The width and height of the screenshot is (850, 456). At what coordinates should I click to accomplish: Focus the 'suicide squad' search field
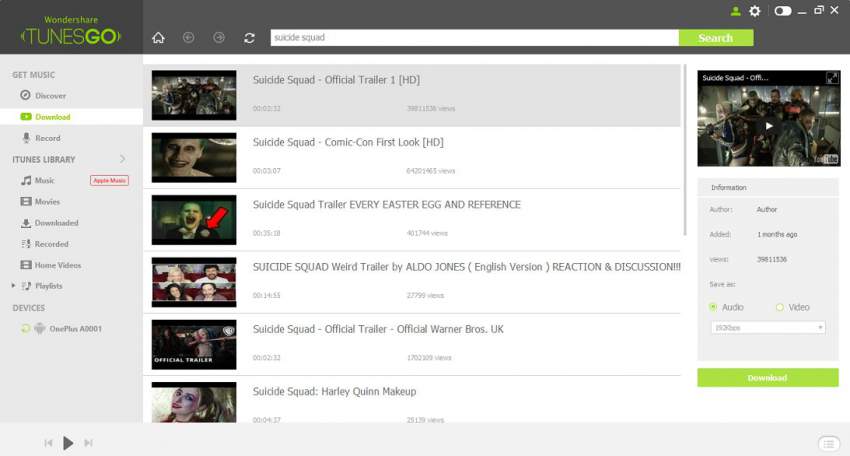(474, 37)
